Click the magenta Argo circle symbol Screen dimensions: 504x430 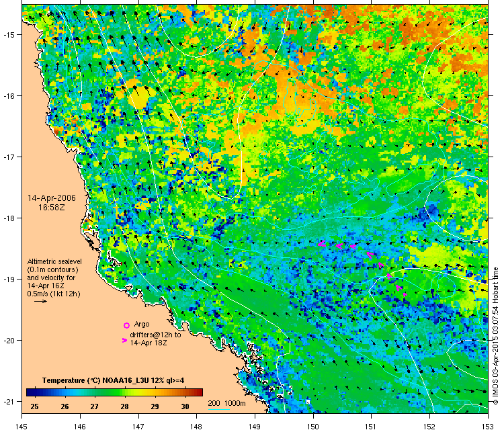(x=126, y=326)
